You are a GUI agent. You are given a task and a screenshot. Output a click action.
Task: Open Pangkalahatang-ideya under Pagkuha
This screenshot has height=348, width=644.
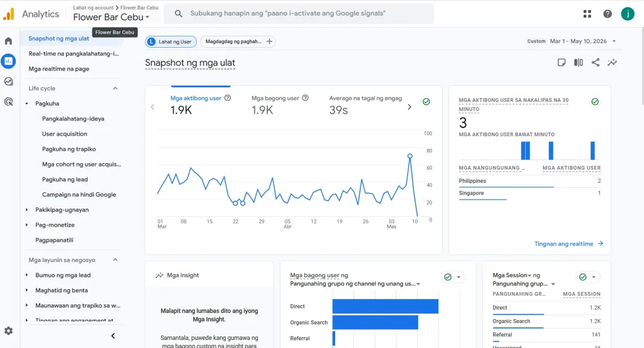click(x=73, y=119)
